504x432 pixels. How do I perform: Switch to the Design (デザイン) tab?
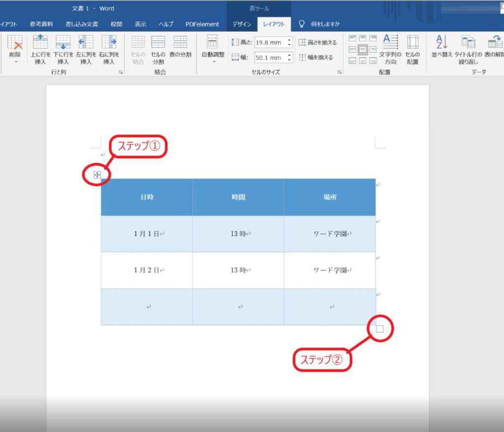[242, 24]
